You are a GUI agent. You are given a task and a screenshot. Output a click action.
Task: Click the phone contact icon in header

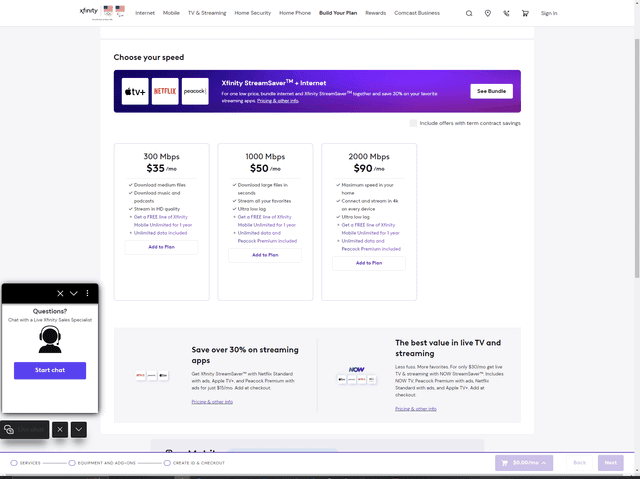click(506, 13)
